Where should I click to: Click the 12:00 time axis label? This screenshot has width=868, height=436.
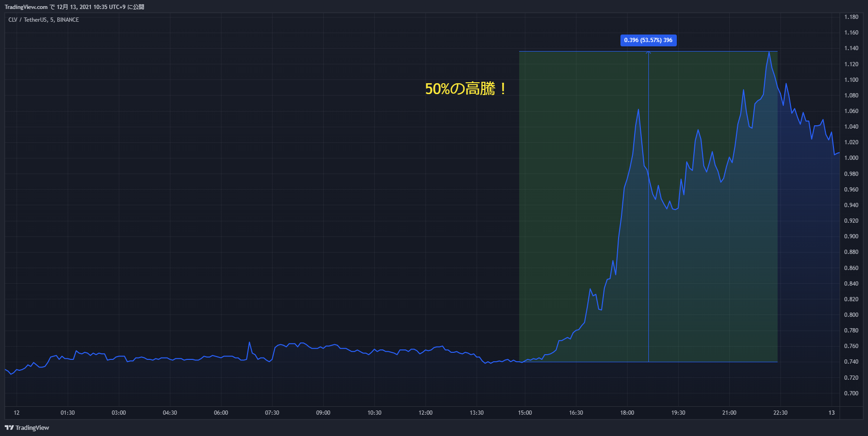[425, 413]
